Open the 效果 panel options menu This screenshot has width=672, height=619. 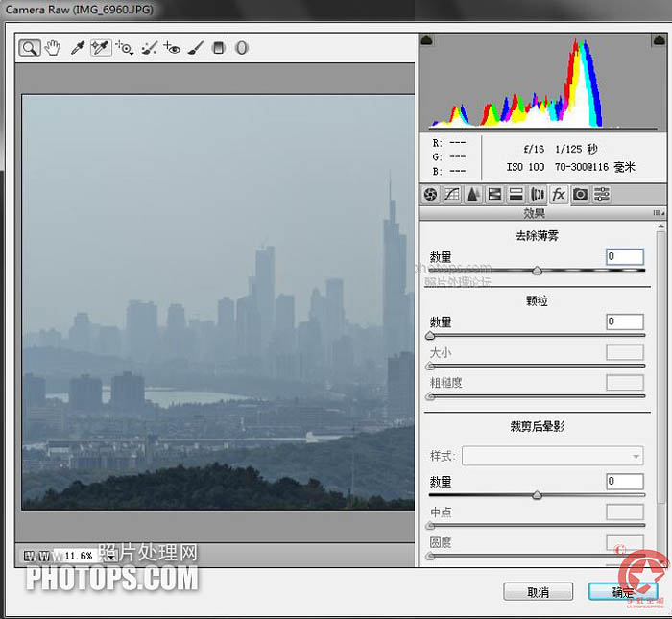pyautogui.click(x=658, y=213)
